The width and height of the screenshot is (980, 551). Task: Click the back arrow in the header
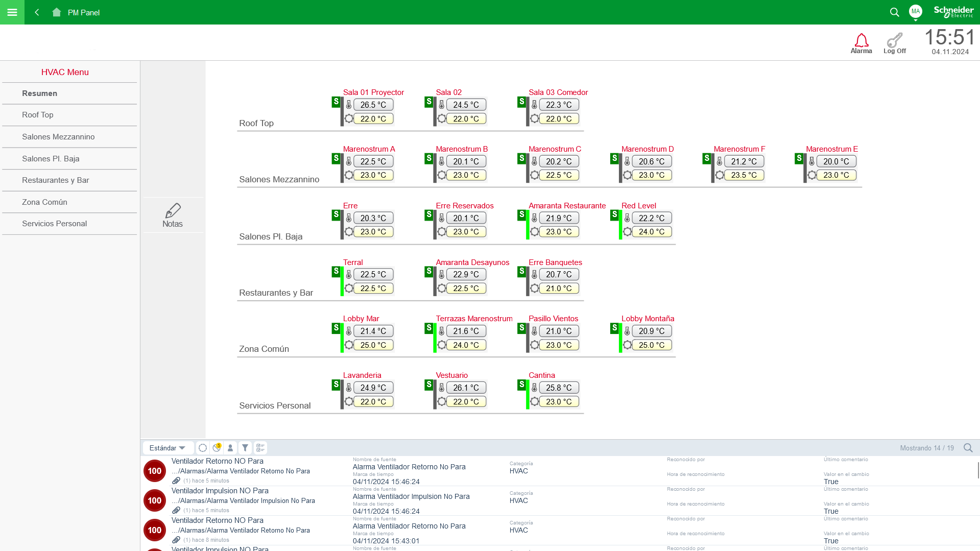pyautogui.click(x=37, y=12)
